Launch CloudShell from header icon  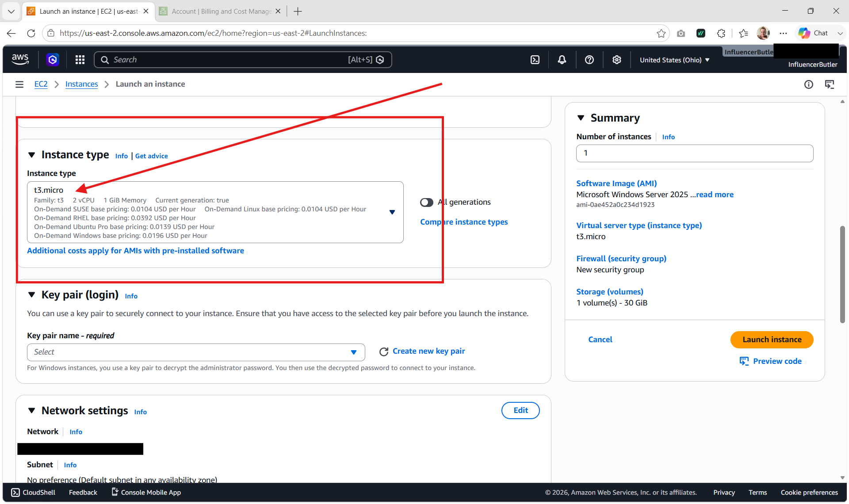coord(535,60)
